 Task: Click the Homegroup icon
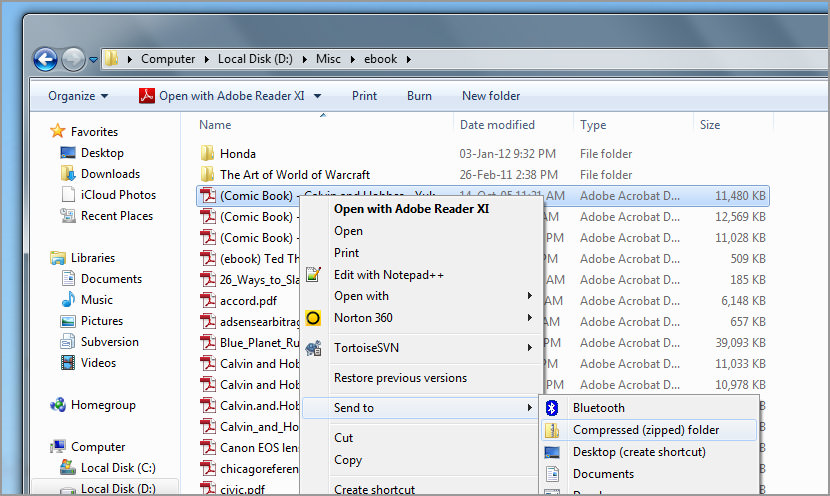58,405
